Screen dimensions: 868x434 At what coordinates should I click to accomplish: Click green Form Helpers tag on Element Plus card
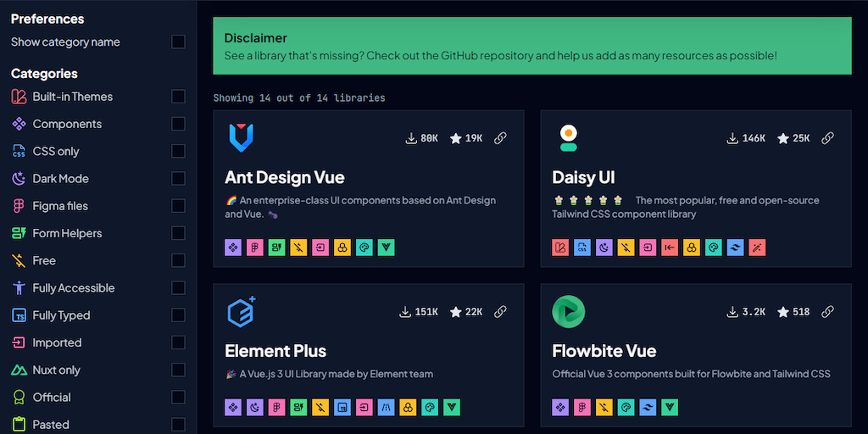click(298, 408)
